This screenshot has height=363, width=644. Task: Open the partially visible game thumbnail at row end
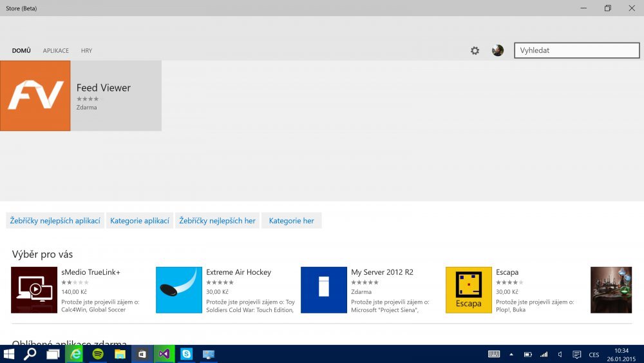coord(611,290)
